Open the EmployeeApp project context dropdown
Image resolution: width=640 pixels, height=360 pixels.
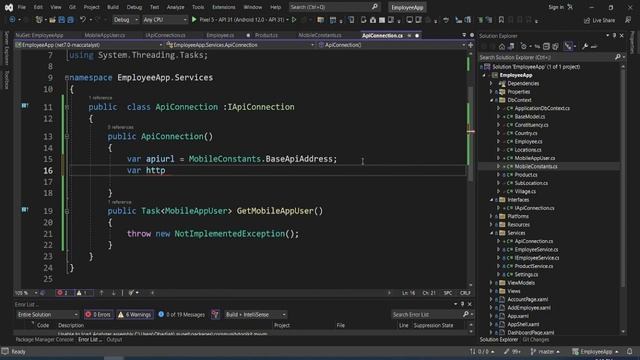[89, 45]
